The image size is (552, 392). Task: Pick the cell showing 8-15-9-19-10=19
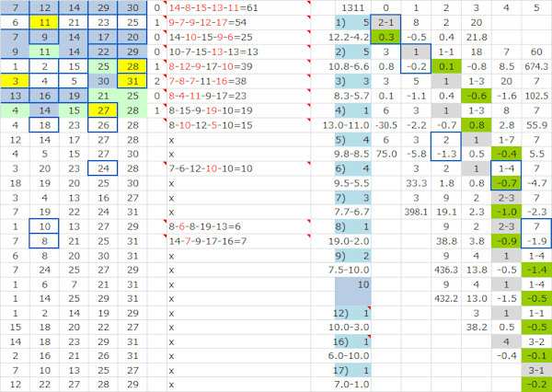click(238, 110)
